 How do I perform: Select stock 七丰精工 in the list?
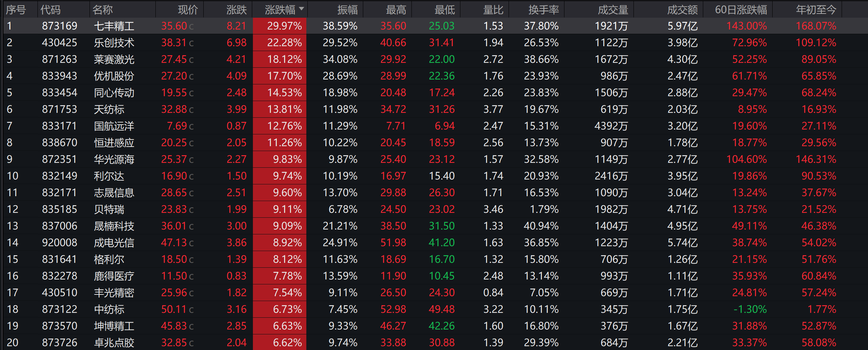click(114, 26)
